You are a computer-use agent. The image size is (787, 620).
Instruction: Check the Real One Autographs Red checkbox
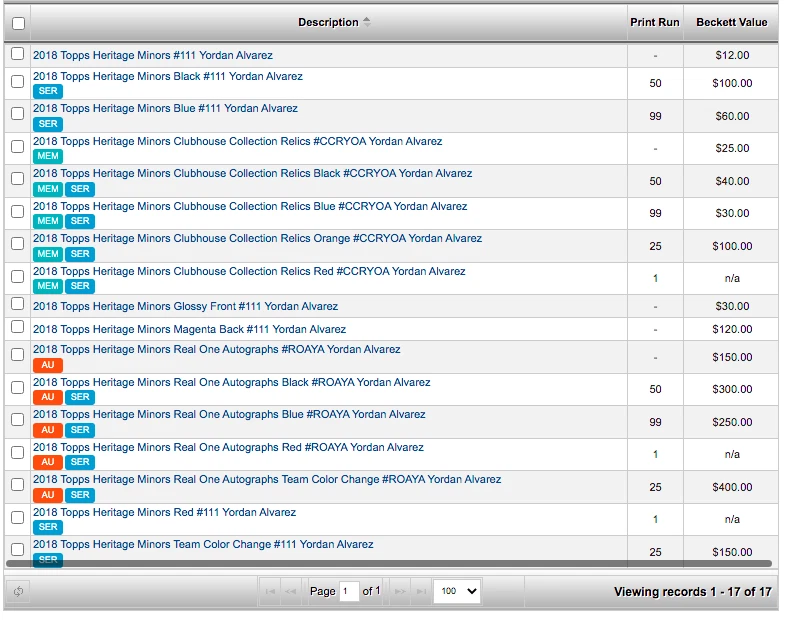(18, 452)
